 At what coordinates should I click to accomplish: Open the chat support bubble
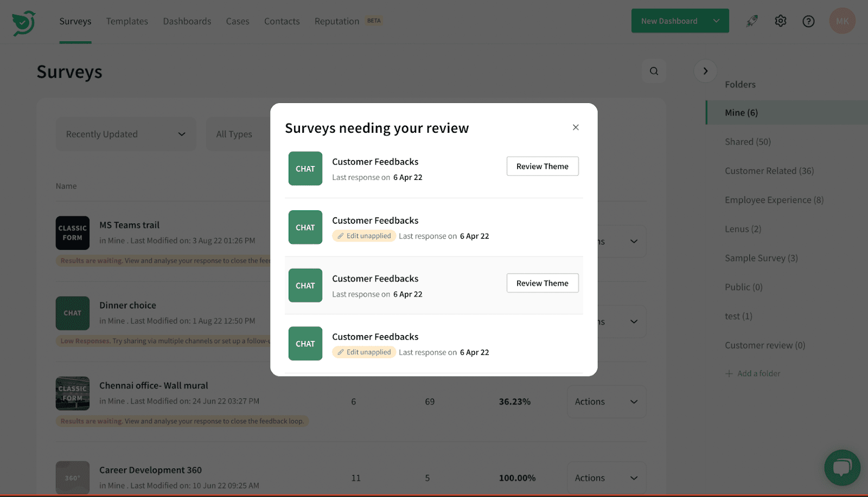[842, 467]
